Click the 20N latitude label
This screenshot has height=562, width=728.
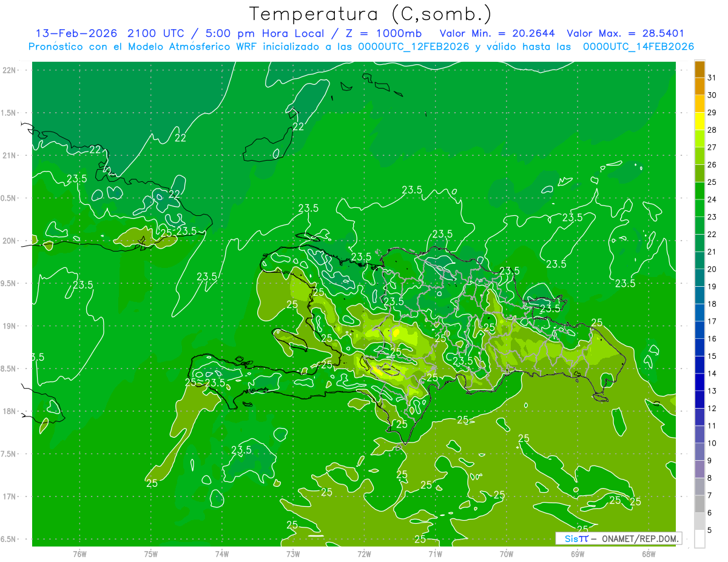(10, 241)
